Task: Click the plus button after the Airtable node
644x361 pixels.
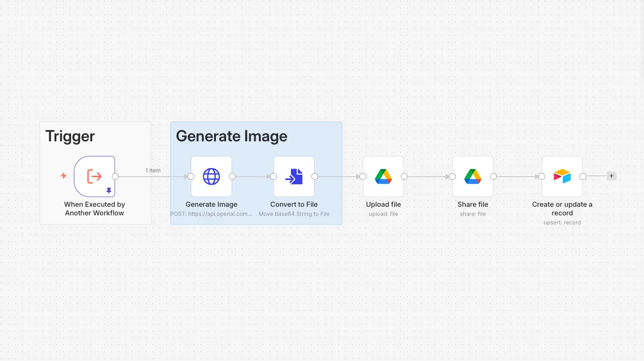Action: pyautogui.click(x=612, y=176)
